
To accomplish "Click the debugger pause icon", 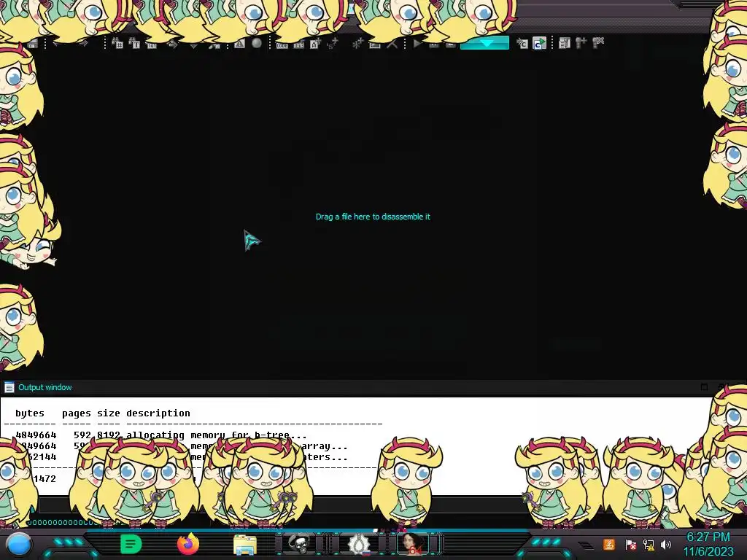I will 434,44.
